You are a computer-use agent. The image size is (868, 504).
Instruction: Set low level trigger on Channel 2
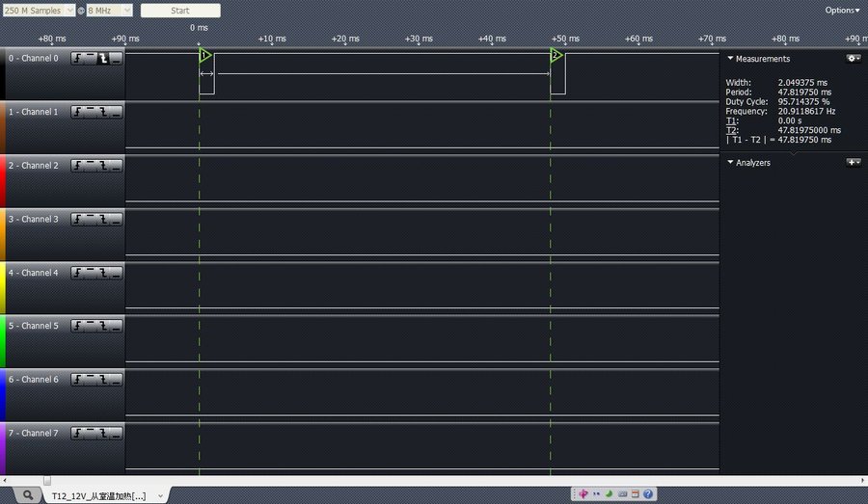point(116,166)
